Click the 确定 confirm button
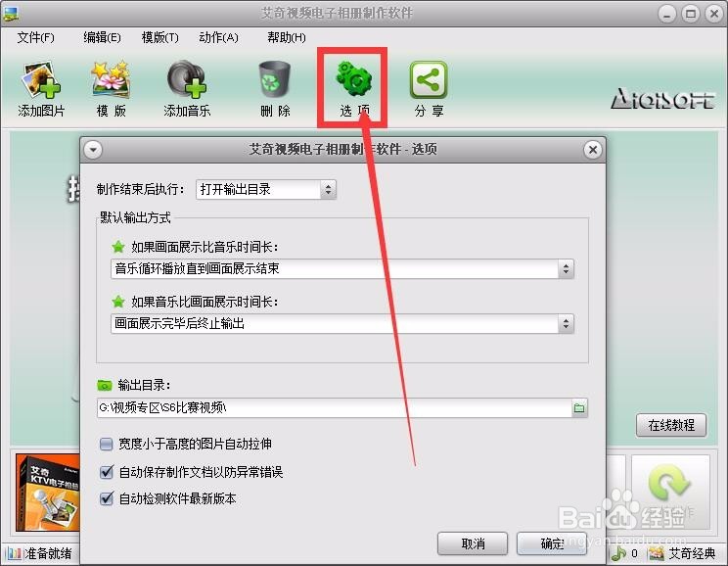 (552, 543)
